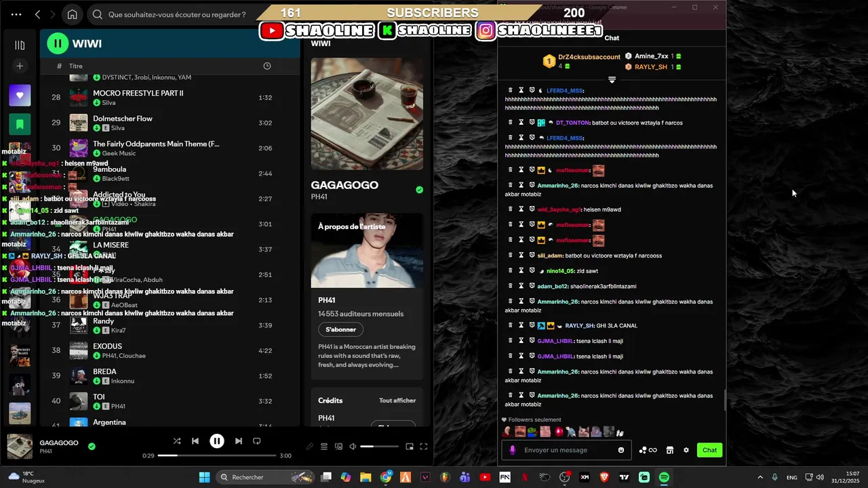Open artist Silva under Dolmetscher Flow
The width and height of the screenshot is (868, 488).
tap(117, 128)
